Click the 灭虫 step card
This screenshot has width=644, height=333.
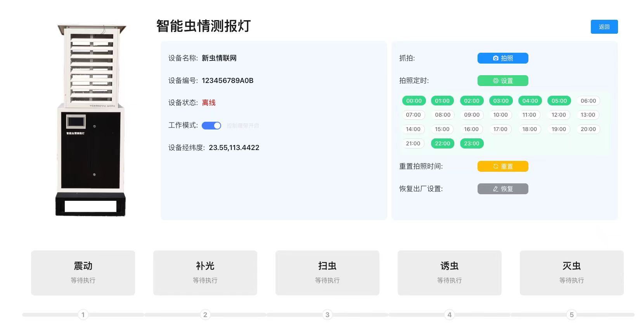tap(572, 273)
